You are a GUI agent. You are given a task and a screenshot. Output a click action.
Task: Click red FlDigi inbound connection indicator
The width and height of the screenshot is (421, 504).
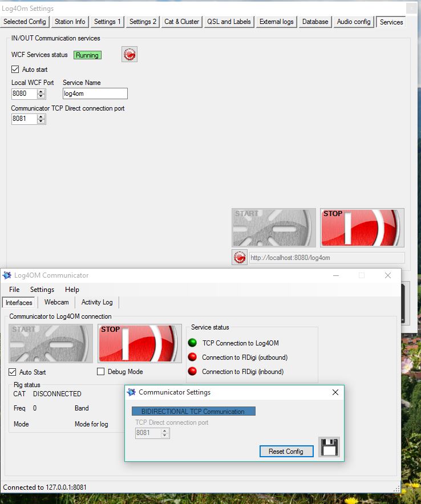[x=192, y=371]
